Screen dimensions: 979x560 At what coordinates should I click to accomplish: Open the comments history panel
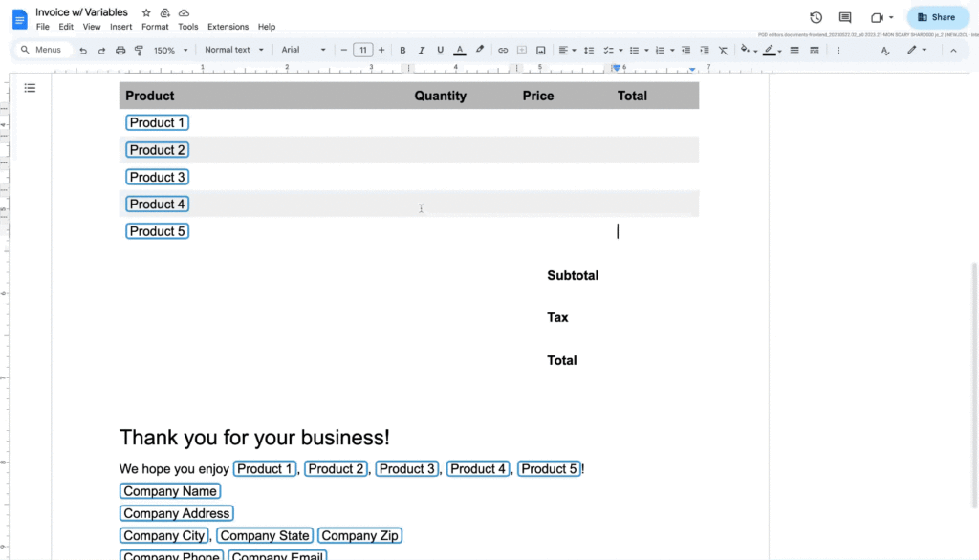click(x=845, y=17)
